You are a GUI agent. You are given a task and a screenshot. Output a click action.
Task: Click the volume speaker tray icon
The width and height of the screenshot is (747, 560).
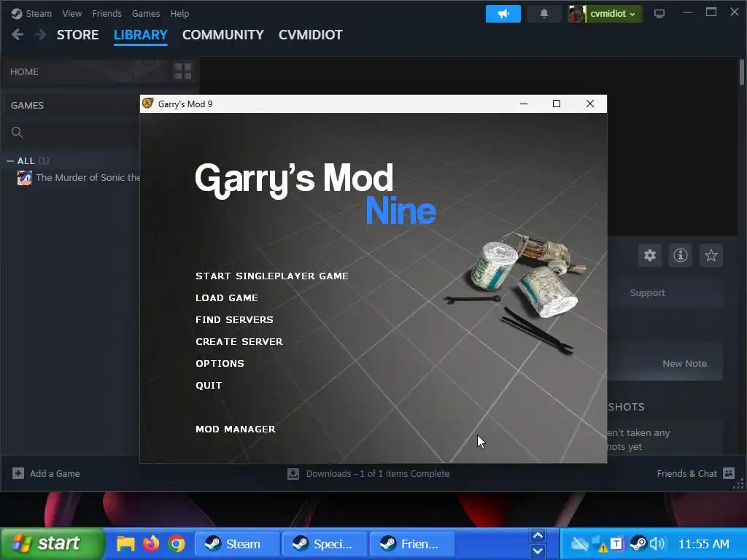(657, 543)
